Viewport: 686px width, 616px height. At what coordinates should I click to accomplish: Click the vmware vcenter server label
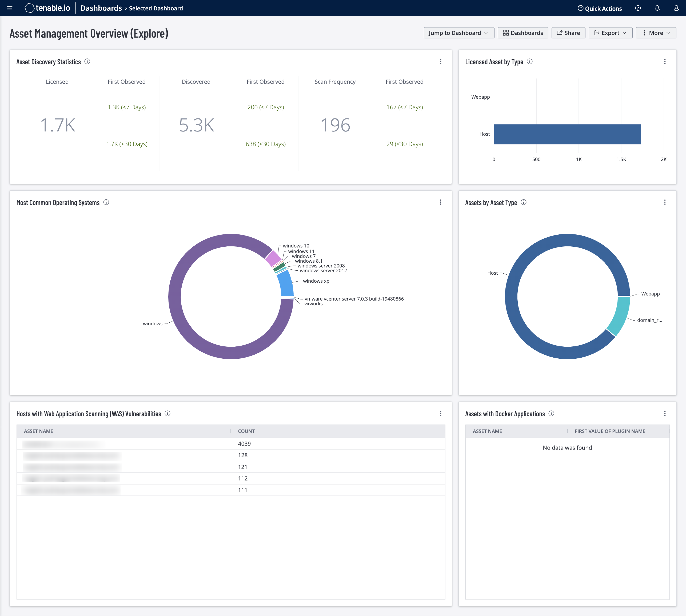click(x=354, y=298)
